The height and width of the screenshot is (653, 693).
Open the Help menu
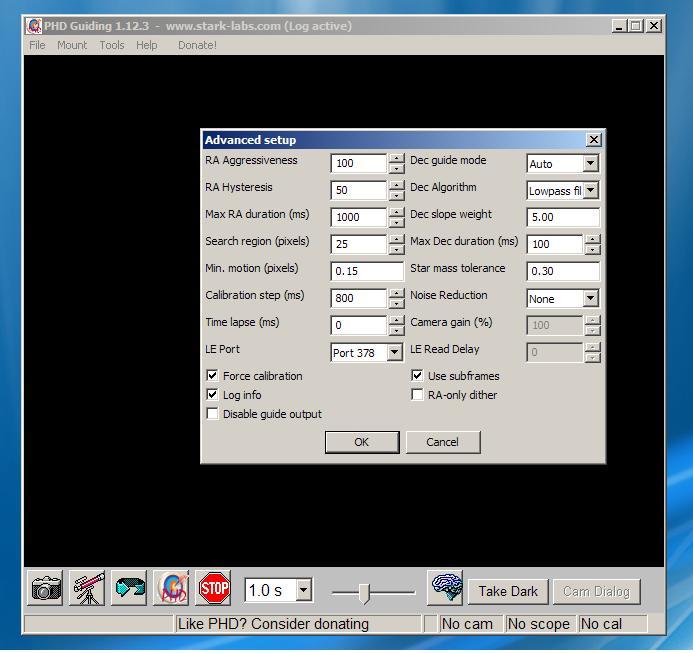pos(146,45)
